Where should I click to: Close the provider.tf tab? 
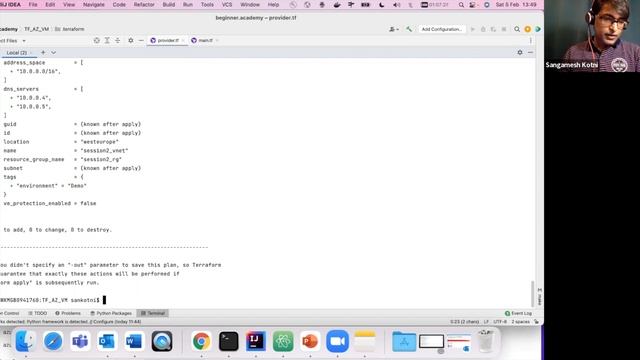tap(183, 40)
